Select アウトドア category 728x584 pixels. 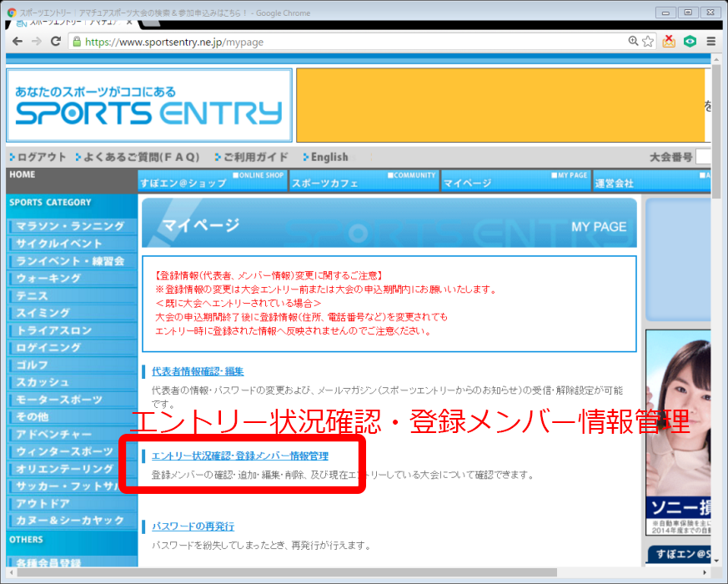(x=73, y=504)
